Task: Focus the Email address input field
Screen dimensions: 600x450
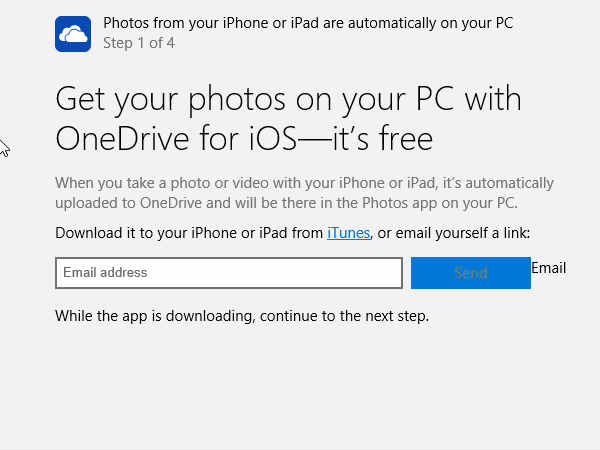Action: [x=229, y=273]
